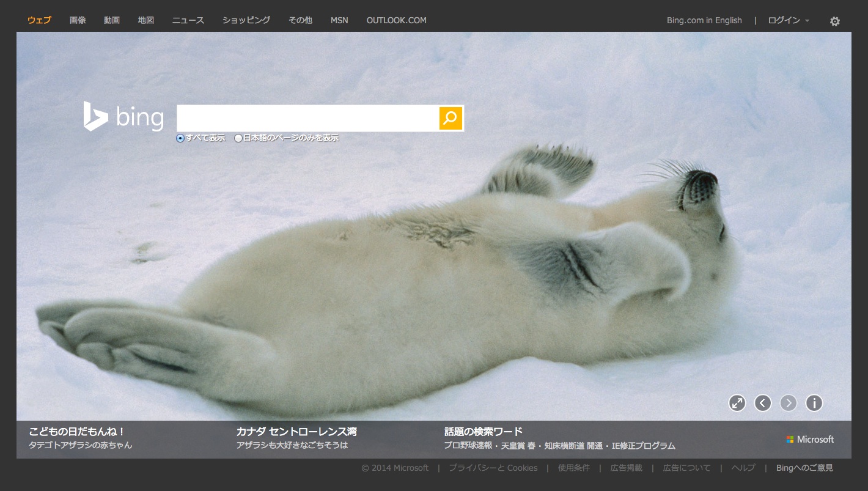The width and height of the screenshot is (868, 491).
Task: Select the すべて表示 radio button
Action: pyautogui.click(x=180, y=138)
